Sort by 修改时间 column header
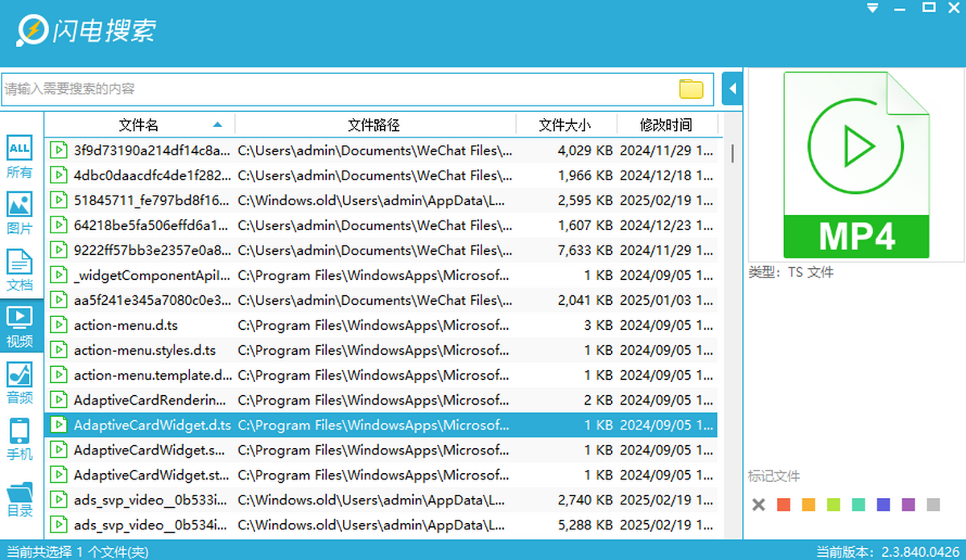Image resolution: width=966 pixels, height=560 pixels. [666, 125]
